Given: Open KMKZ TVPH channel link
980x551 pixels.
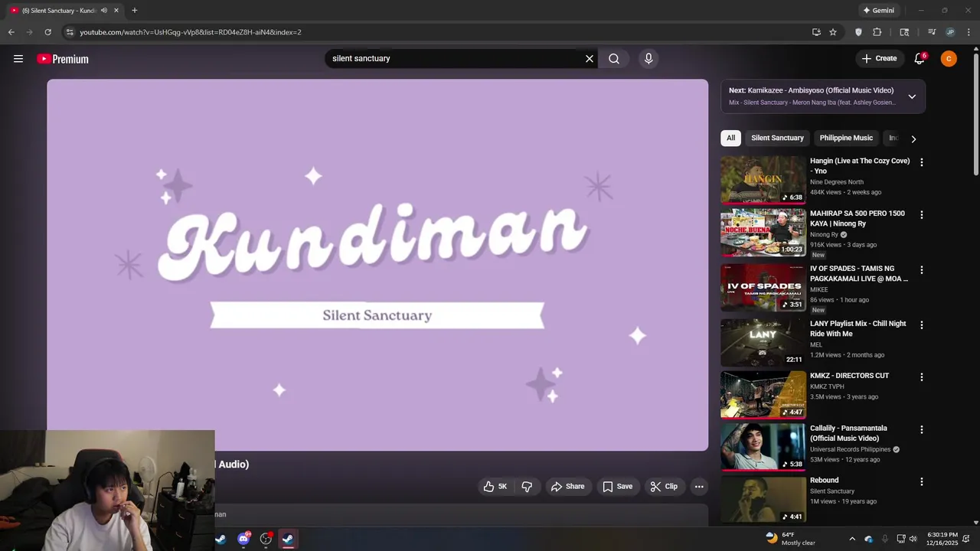Looking at the screenshot, I should click(x=827, y=386).
